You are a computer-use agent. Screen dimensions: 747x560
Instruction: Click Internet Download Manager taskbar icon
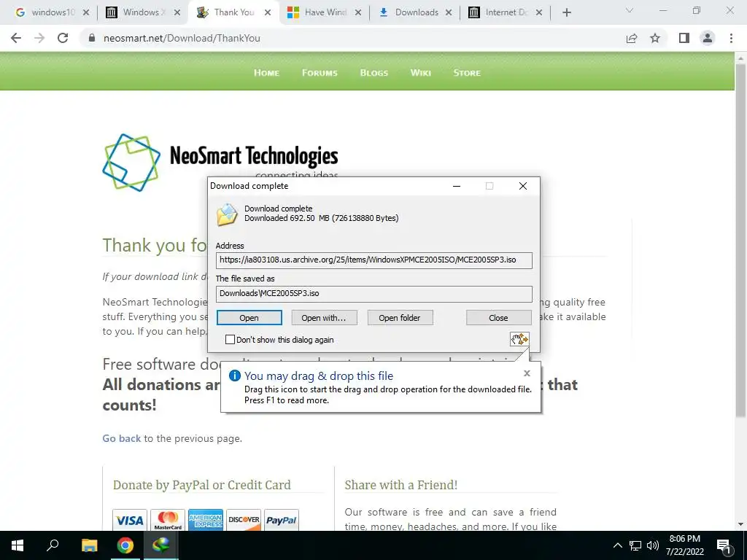[161, 545]
